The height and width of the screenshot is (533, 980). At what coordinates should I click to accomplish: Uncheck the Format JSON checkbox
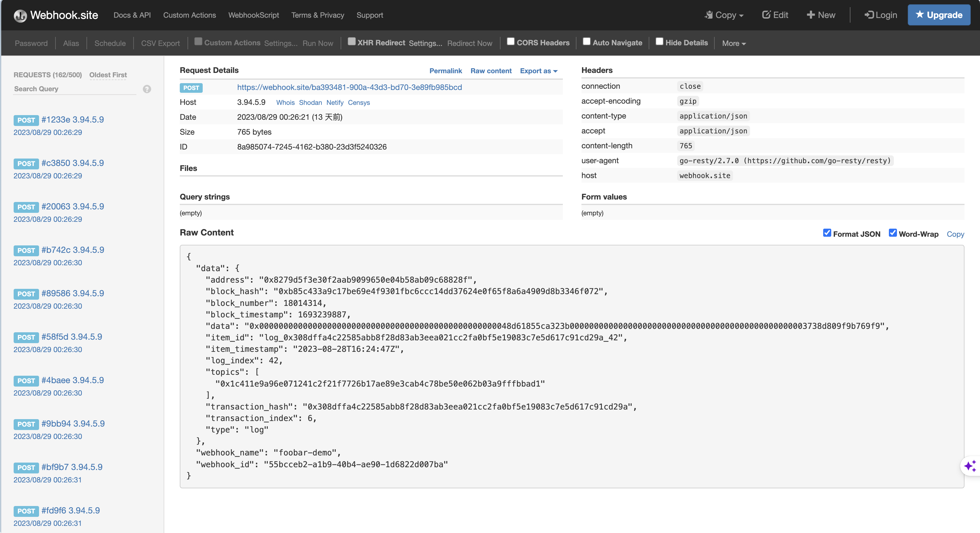tap(827, 233)
